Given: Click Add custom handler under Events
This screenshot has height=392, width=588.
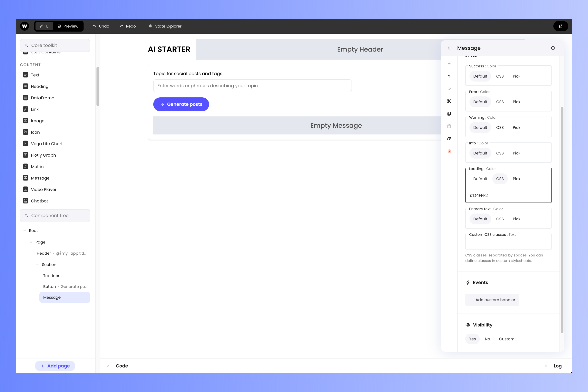Looking at the screenshot, I should (x=492, y=299).
